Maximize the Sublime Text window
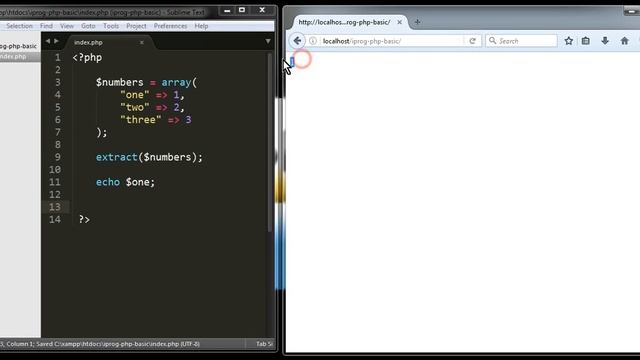 tap(242, 10)
